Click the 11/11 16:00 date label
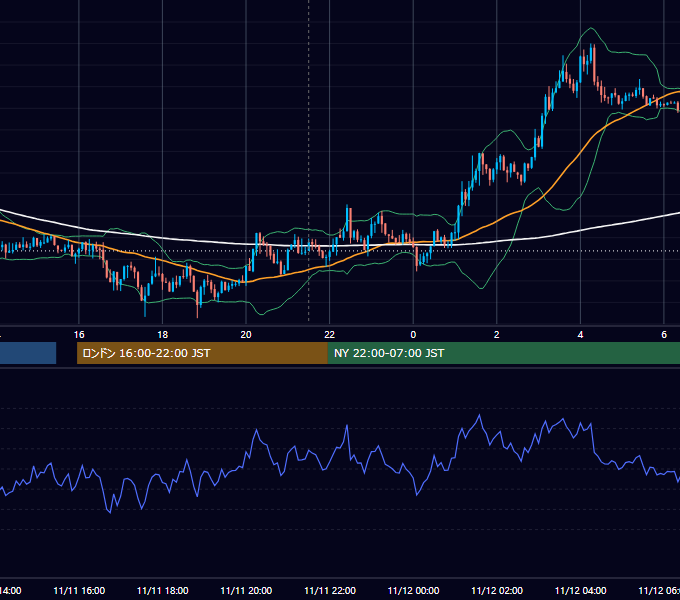This screenshot has height=600, width=680. coord(79,591)
